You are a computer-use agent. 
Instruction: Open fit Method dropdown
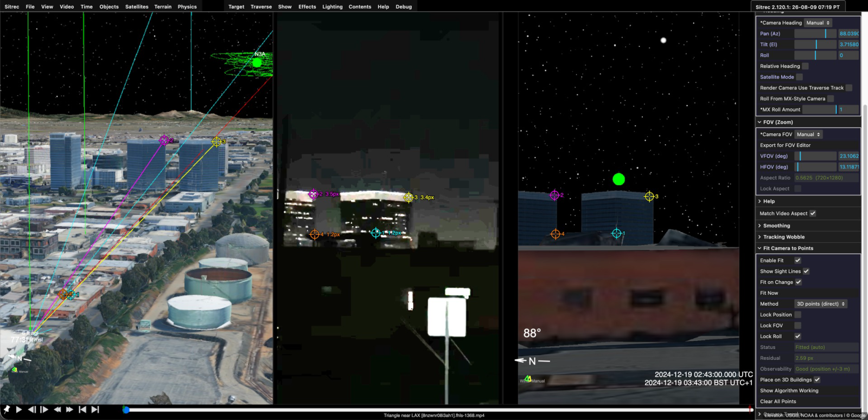click(x=821, y=304)
